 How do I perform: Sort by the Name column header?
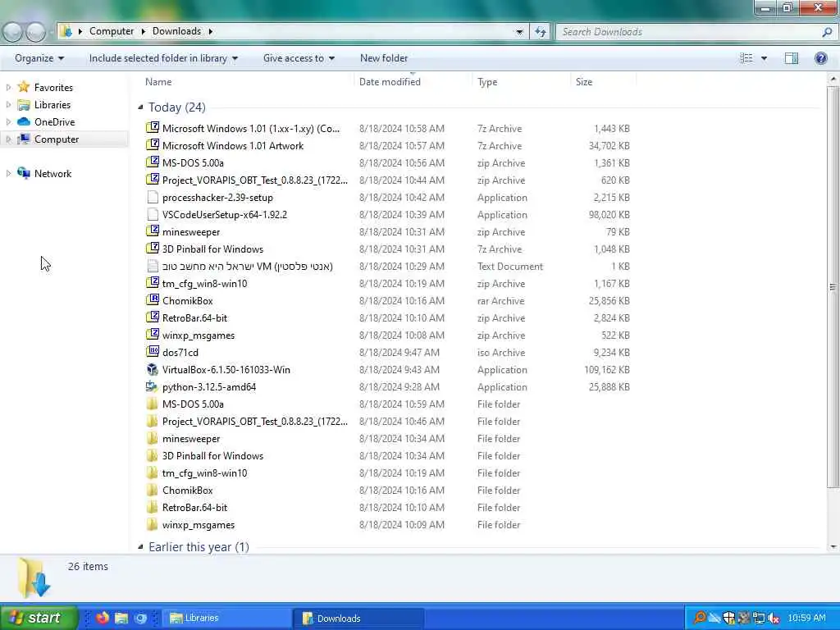pos(158,81)
